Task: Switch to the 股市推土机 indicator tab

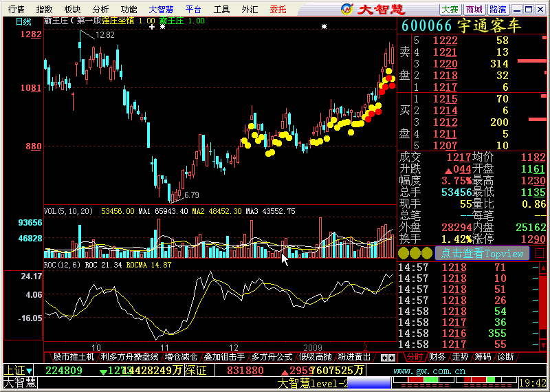Action: click(x=74, y=357)
